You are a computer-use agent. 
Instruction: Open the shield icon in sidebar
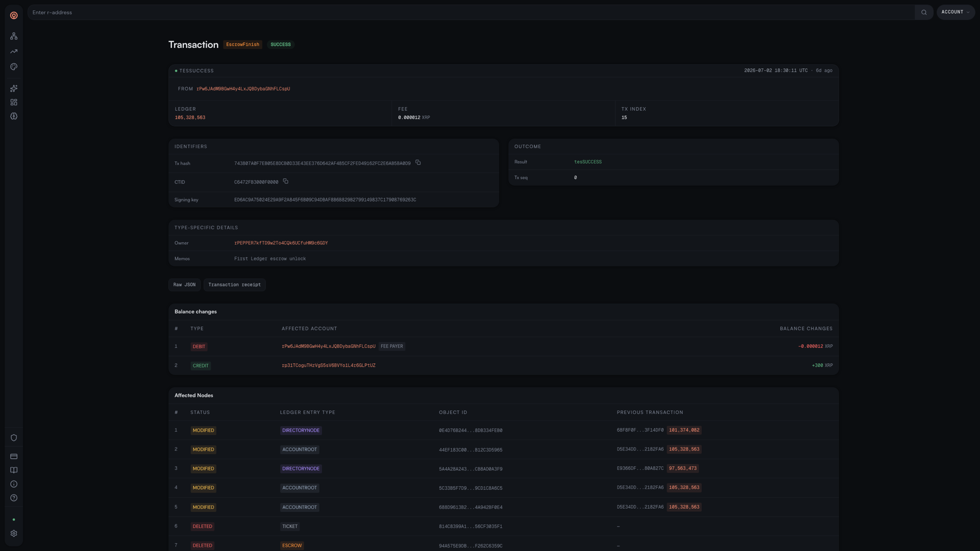coord(14,438)
